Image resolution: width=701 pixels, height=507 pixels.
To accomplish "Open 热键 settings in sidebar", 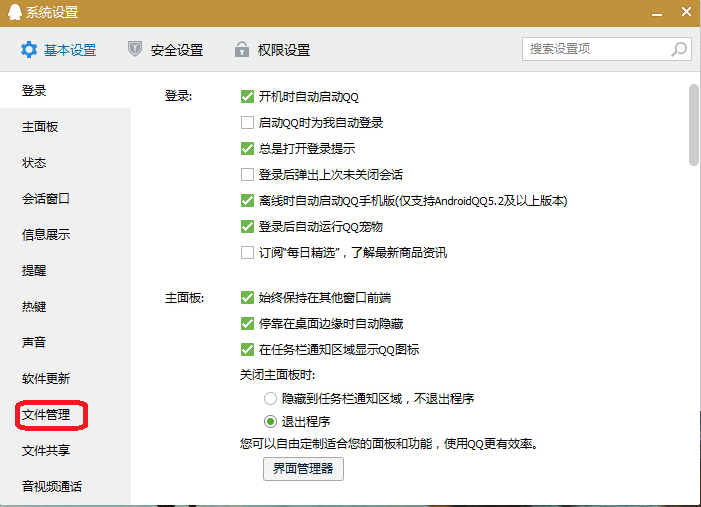I will coord(65,307).
